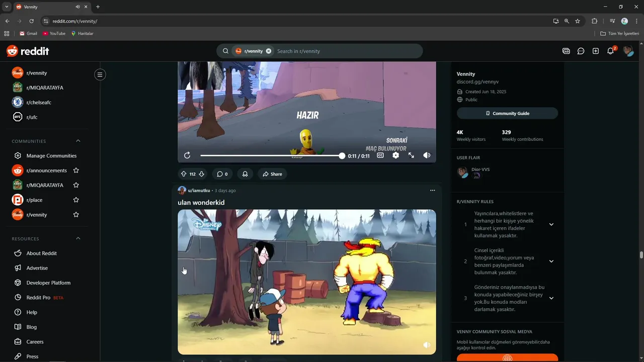Open notifications bell icon

coord(611,51)
